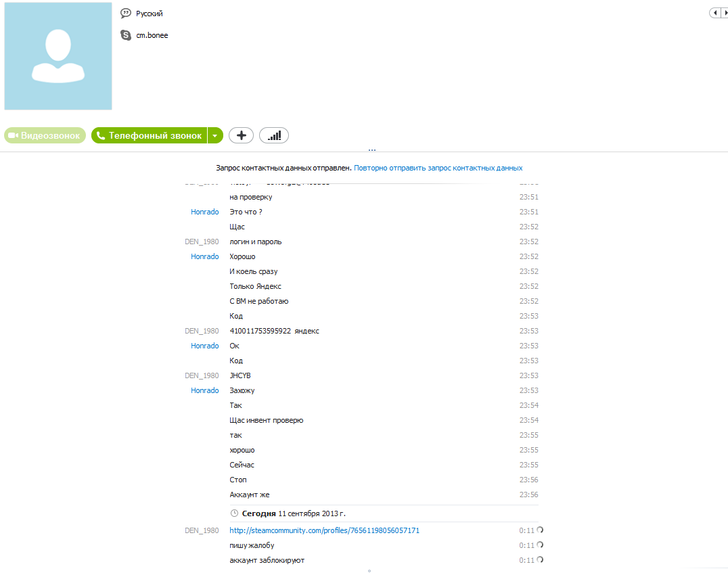Click the contact avatar placeholder picture
The width and height of the screenshot is (728, 573).
(x=58, y=56)
